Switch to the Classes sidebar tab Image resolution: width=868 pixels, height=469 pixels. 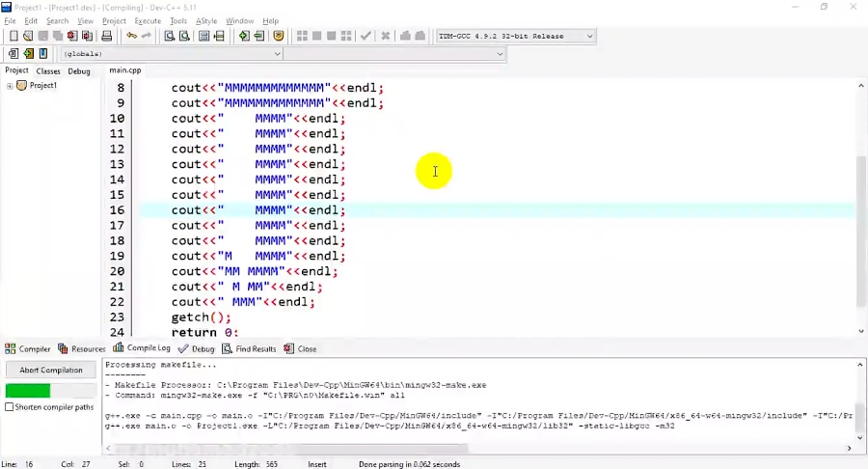point(48,71)
